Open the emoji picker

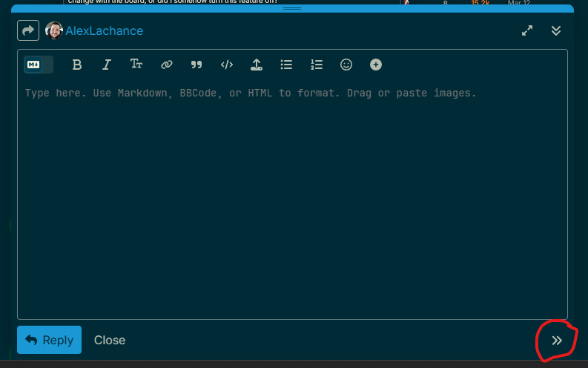[x=346, y=65]
